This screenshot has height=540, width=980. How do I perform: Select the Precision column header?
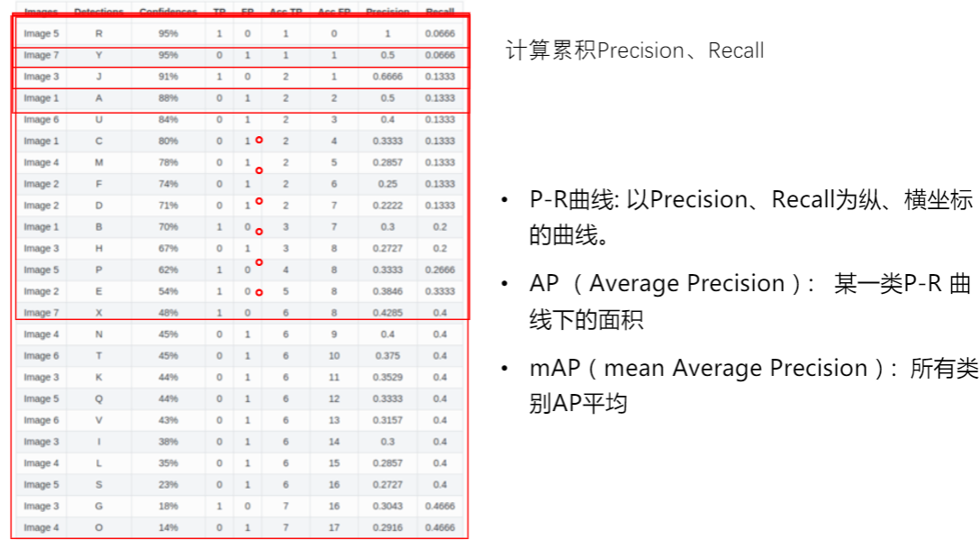(387, 12)
